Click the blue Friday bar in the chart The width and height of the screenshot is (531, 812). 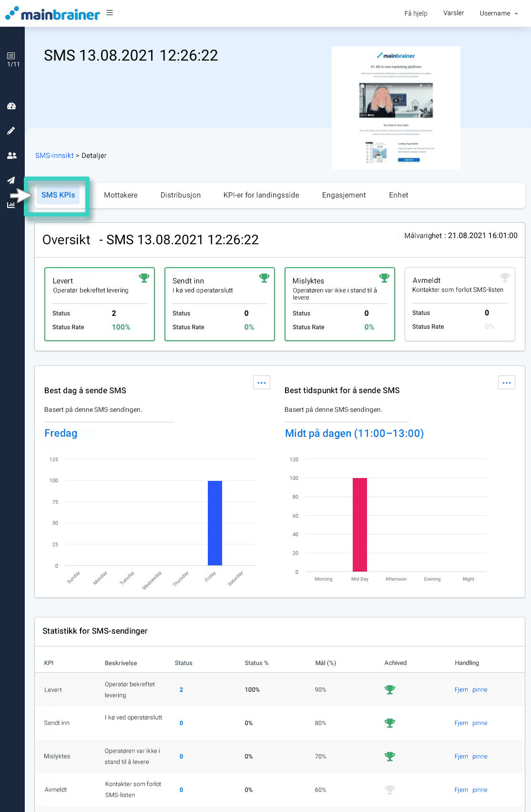tap(215, 523)
